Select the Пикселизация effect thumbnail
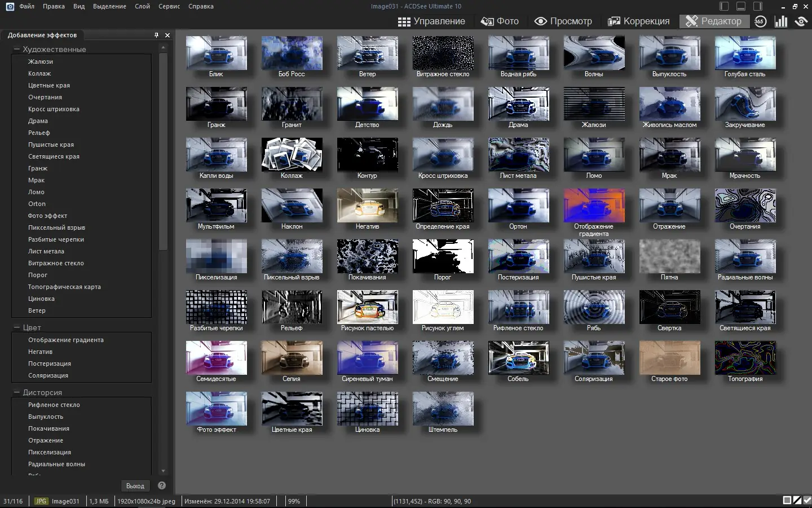Image resolution: width=812 pixels, height=508 pixels. [x=216, y=256]
